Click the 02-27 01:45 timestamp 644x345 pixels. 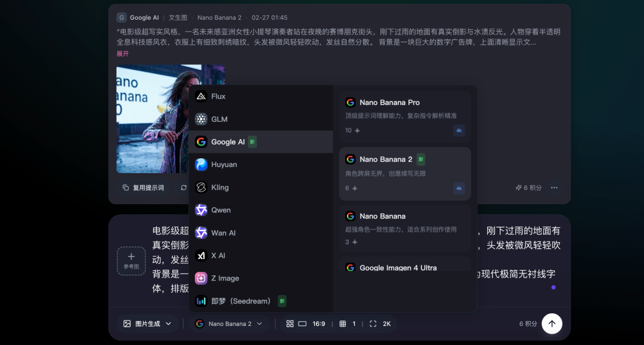click(x=270, y=18)
